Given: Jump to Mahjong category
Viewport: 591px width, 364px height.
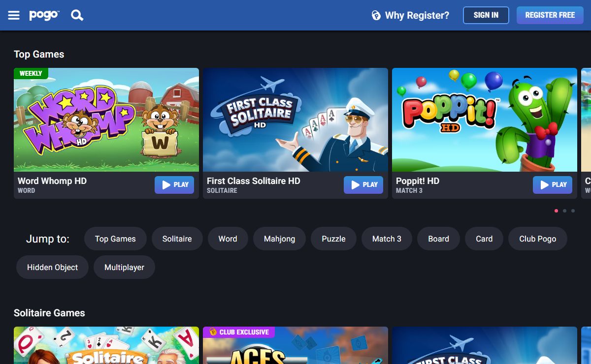Looking at the screenshot, I should pyautogui.click(x=280, y=239).
